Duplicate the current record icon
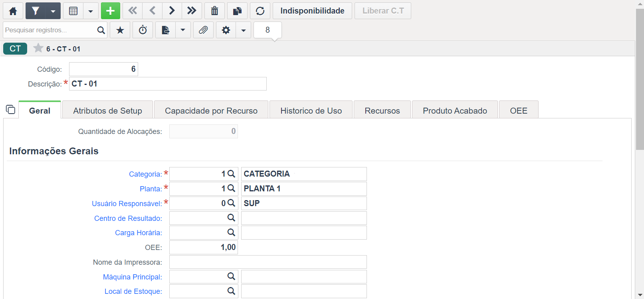 [x=238, y=11]
